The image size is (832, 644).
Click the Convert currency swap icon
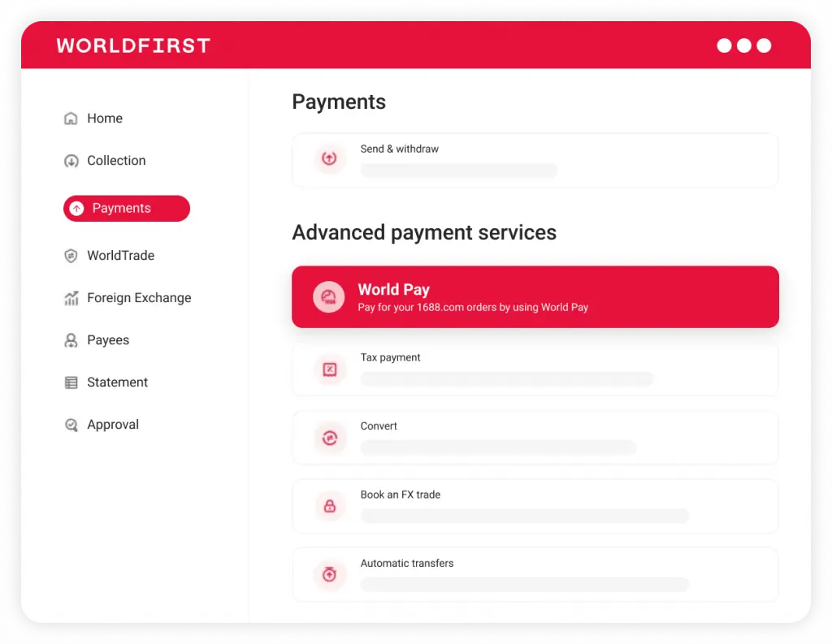point(329,439)
